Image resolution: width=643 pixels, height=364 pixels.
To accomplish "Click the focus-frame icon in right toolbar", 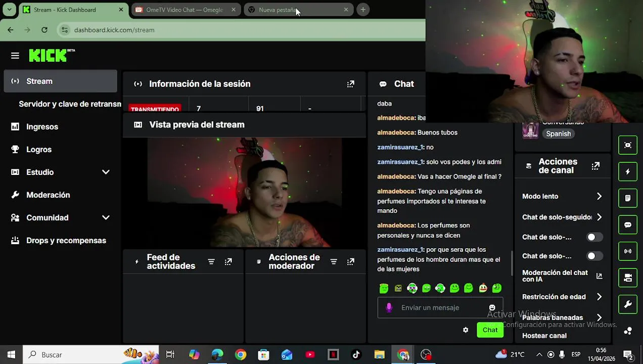I will (628, 145).
